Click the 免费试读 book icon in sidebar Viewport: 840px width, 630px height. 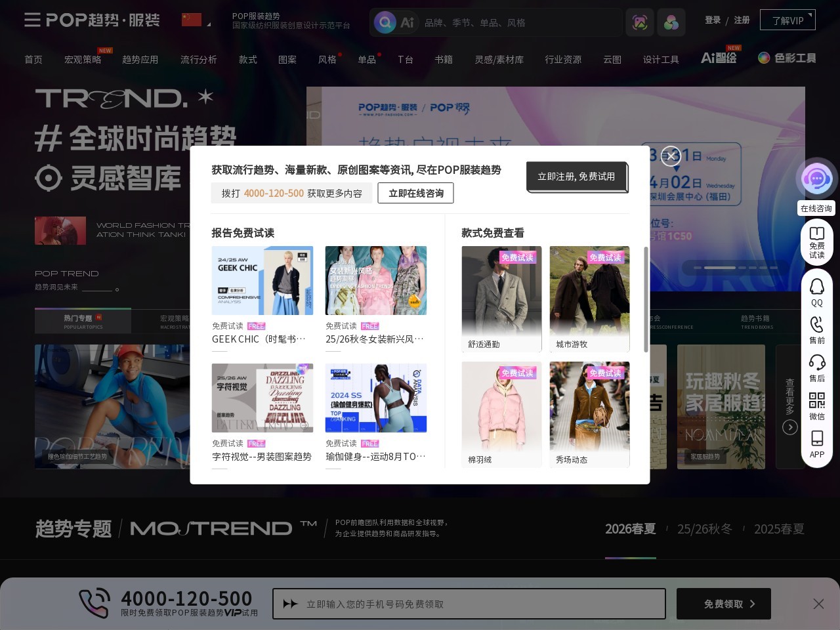pos(816,234)
